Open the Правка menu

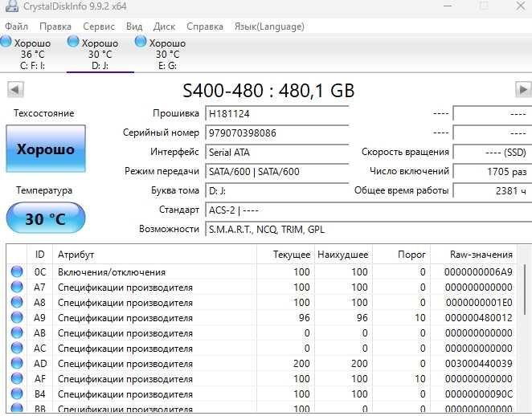click(x=55, y=27)
